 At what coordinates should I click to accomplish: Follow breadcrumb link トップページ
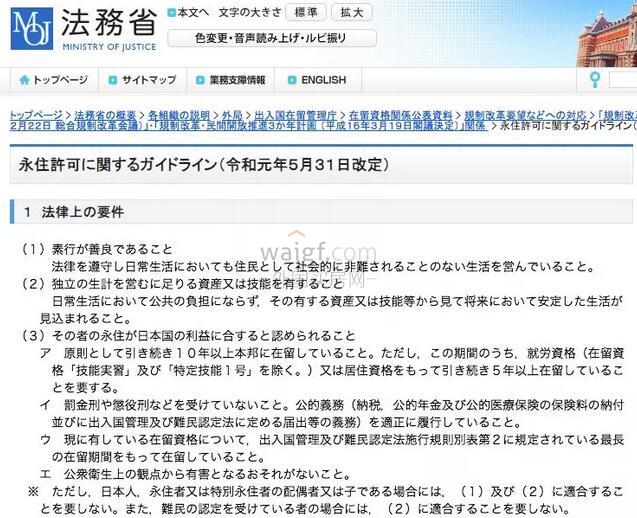tap(36, 115)
